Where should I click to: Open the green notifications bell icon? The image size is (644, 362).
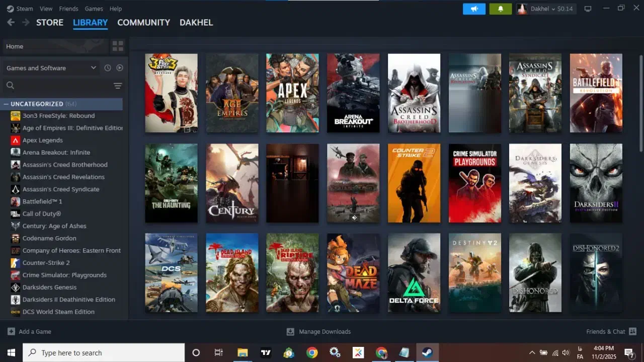(500, 9)
